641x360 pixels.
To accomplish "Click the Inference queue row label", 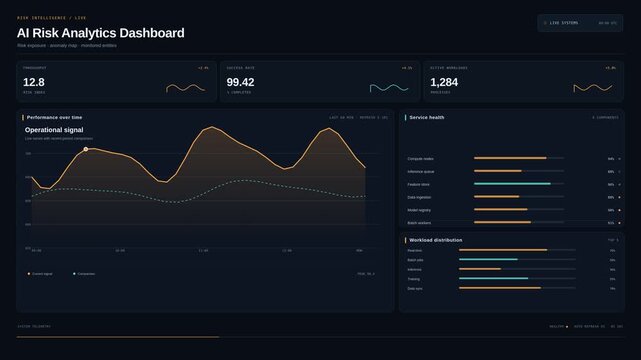I will click(x=421, y=172).
